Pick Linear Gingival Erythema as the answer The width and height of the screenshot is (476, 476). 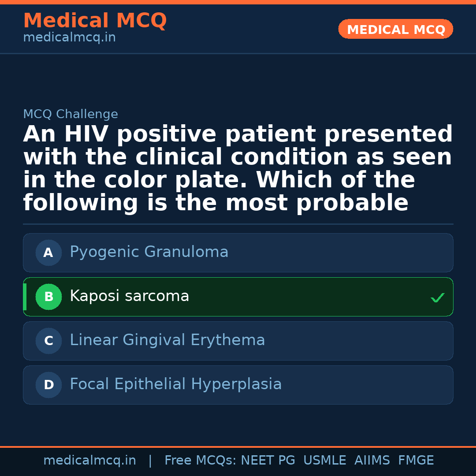pyautogui.click(x=167, y=340)
